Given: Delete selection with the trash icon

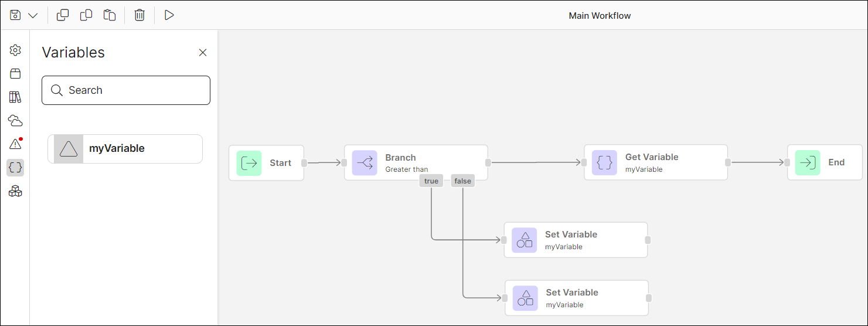Looking at the screenshot, I should pyautogui.click(x=139, y=15).
